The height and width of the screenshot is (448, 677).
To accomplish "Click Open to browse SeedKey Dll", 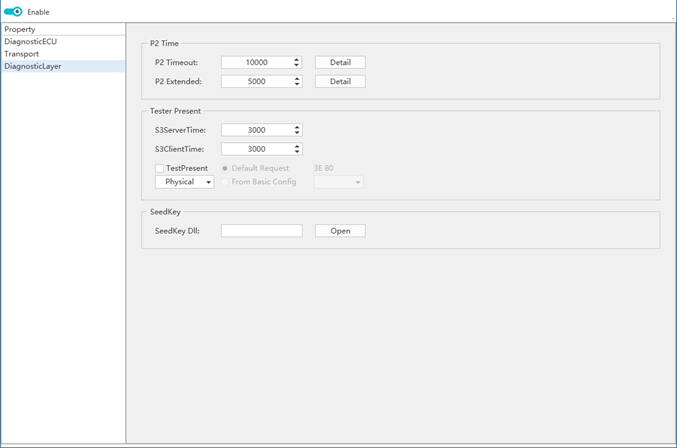I will (340, 231).
